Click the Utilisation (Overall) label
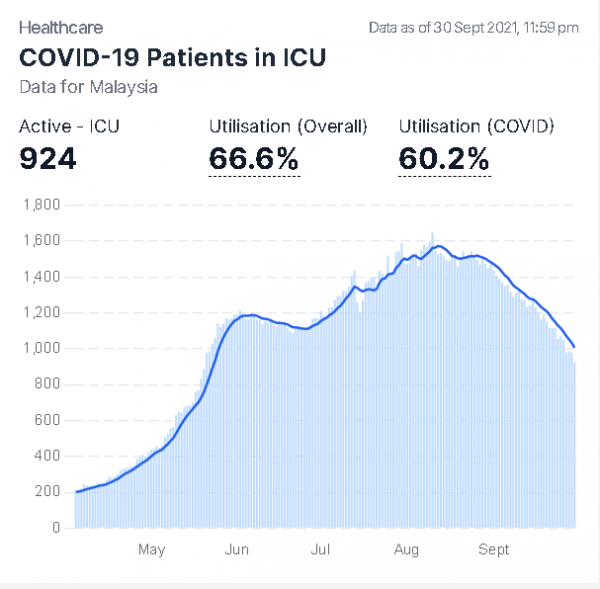Viewport: 600px width, 589px height. point(288,127)
